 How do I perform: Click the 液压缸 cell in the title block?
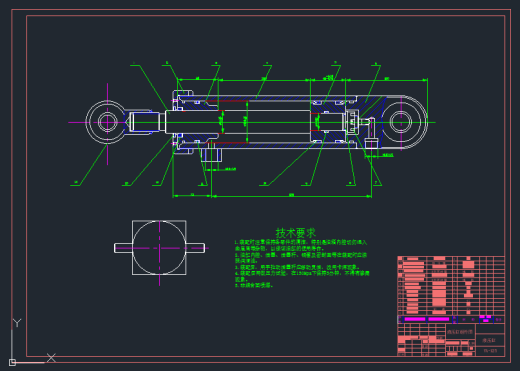490,340
